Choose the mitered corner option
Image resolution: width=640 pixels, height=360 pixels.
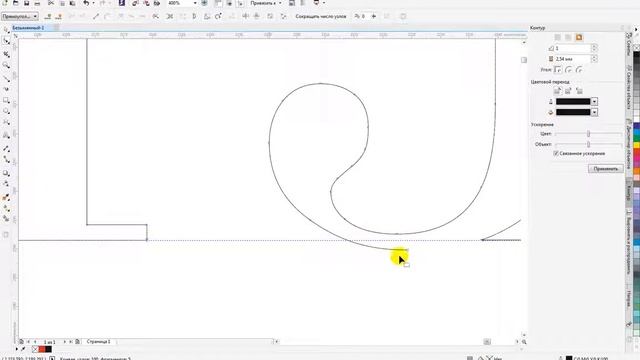click(558, 70)
